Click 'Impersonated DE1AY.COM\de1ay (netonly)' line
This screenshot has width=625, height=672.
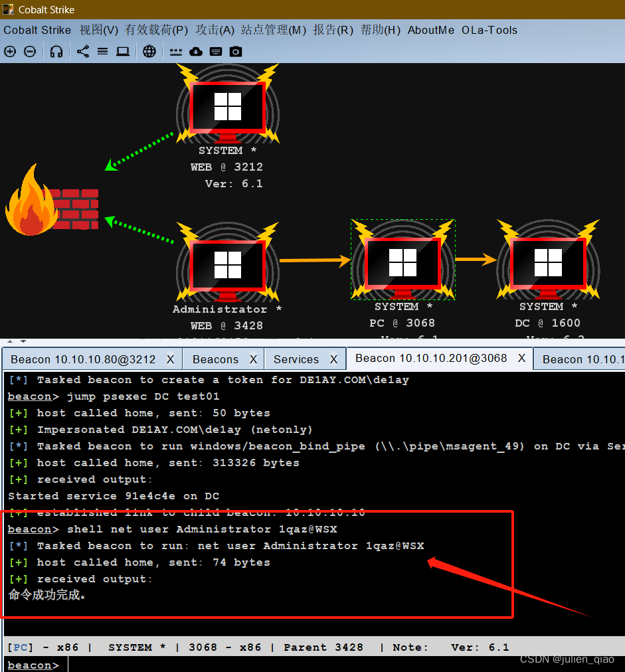coord(175,430)
